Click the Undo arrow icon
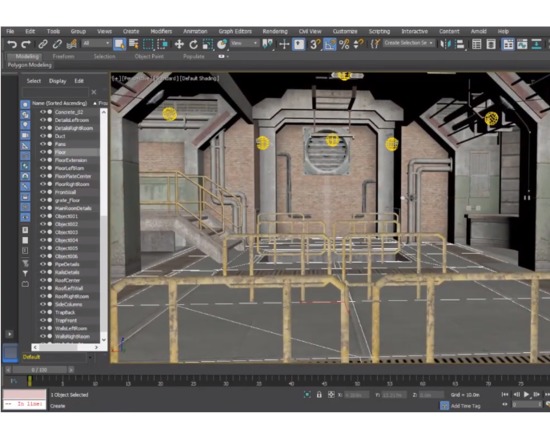Viewport: 550px width, 440px height. 12,44
